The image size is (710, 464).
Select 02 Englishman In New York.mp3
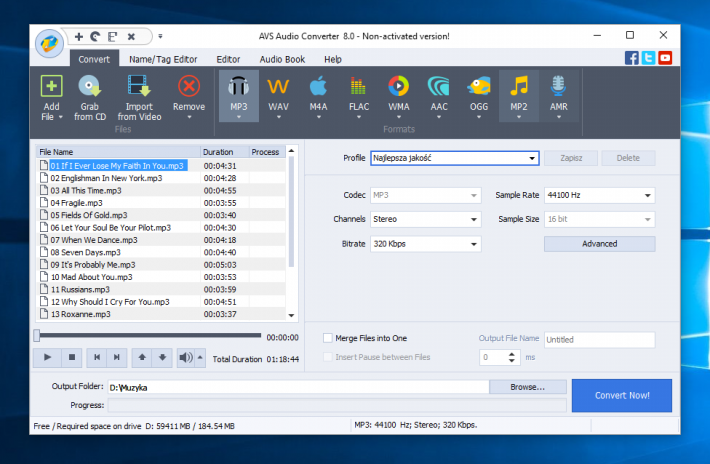coord(106,178)
